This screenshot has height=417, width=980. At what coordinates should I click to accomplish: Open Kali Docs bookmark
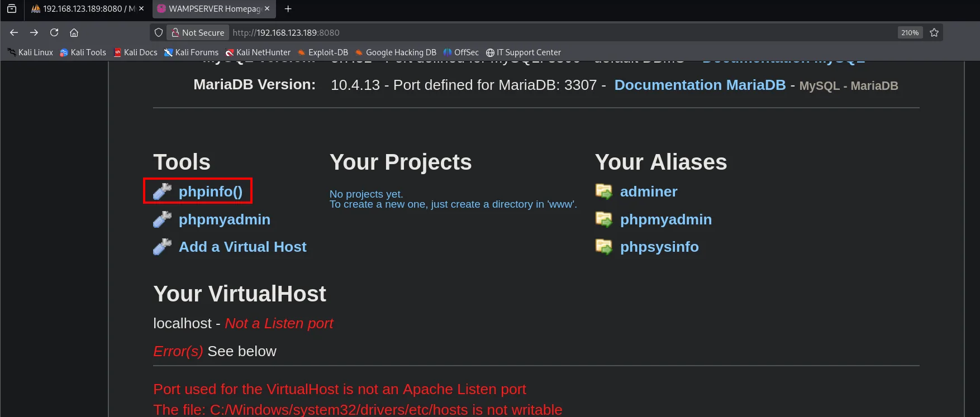135,52
